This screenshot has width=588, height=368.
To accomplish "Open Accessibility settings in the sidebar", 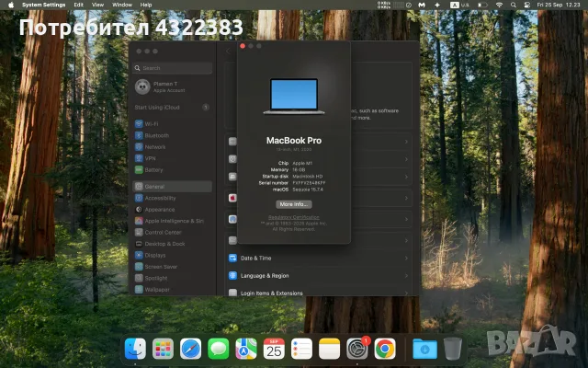I will [172, 198].
